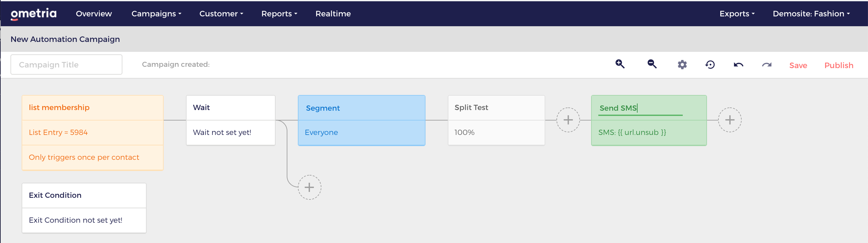Add node on the lower Wait branch

pos(309,187)
